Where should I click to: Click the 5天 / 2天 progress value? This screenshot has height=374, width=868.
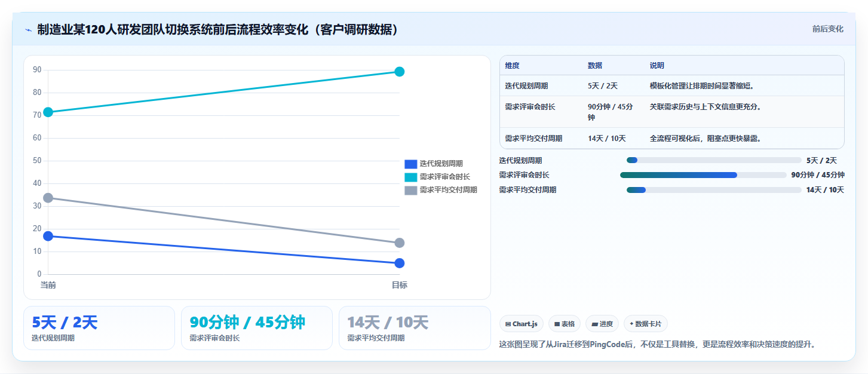coord(821,160)
